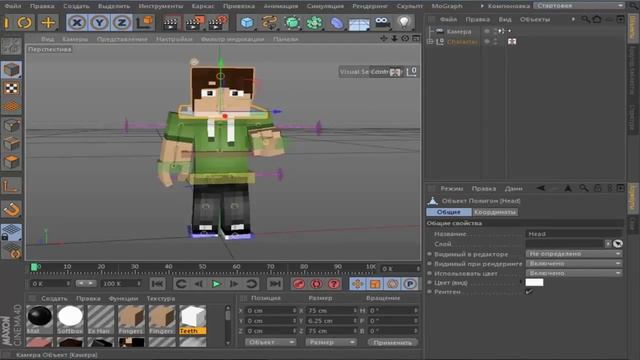Add a cube primitive object
The image size is (640, 360).
[247, 23]
